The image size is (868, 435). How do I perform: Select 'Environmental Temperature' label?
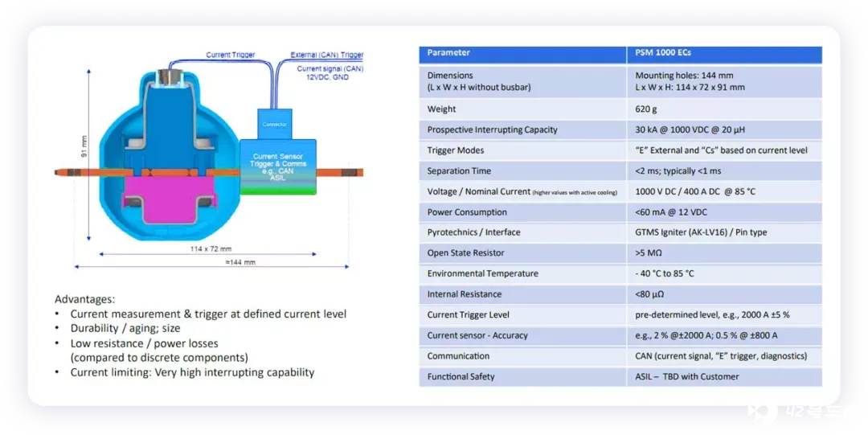pos(482,273)
